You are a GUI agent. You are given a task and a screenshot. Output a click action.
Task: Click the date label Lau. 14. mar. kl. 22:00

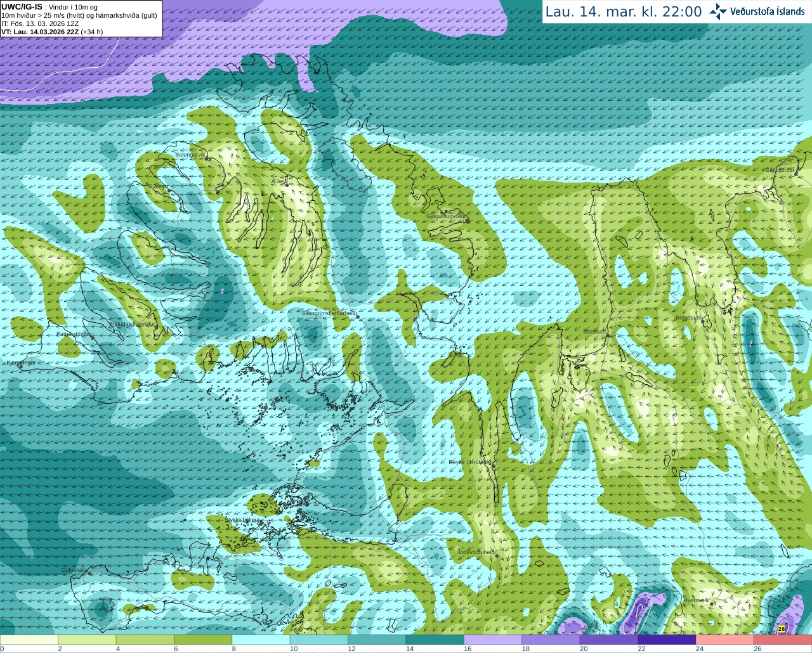tap(624, 11)
